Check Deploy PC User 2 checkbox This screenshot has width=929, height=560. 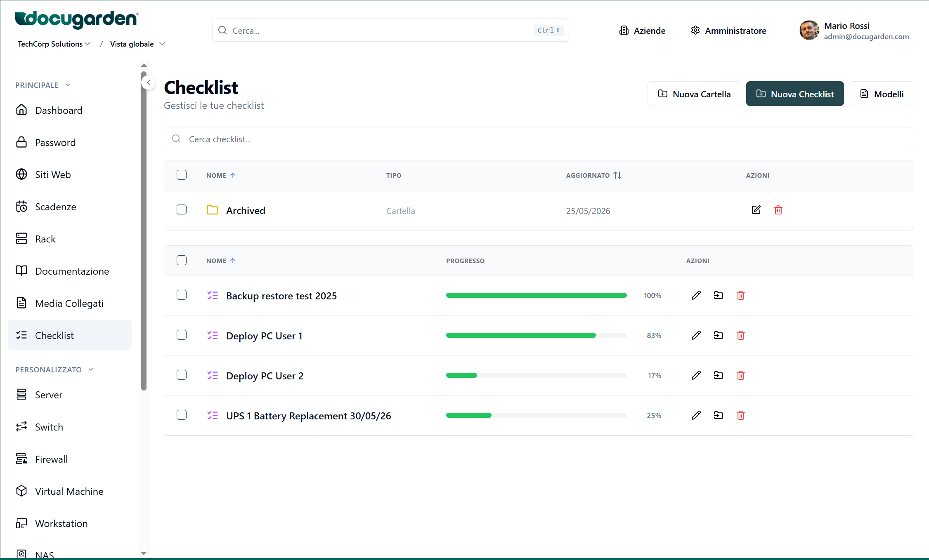pos(182,375)
